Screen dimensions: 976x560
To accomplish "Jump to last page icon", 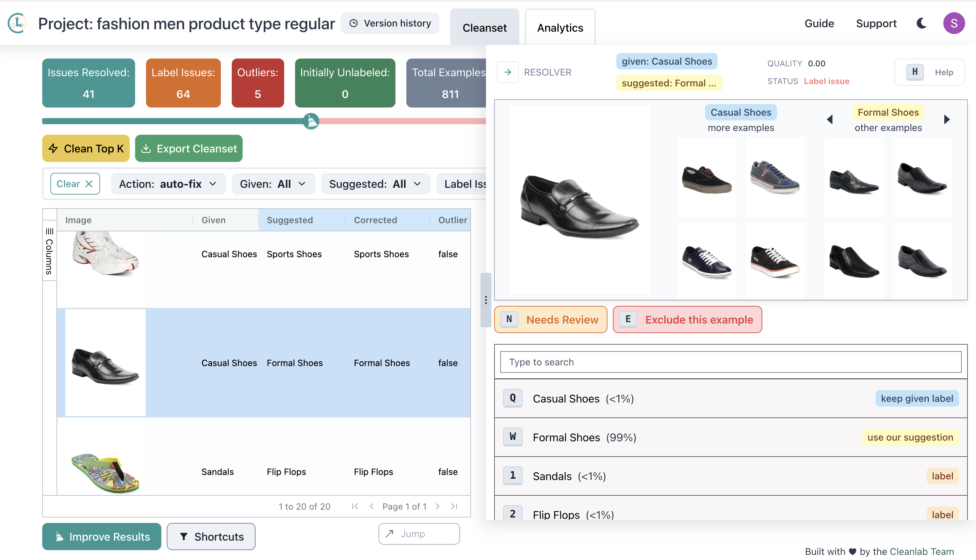I will point(454,506).
